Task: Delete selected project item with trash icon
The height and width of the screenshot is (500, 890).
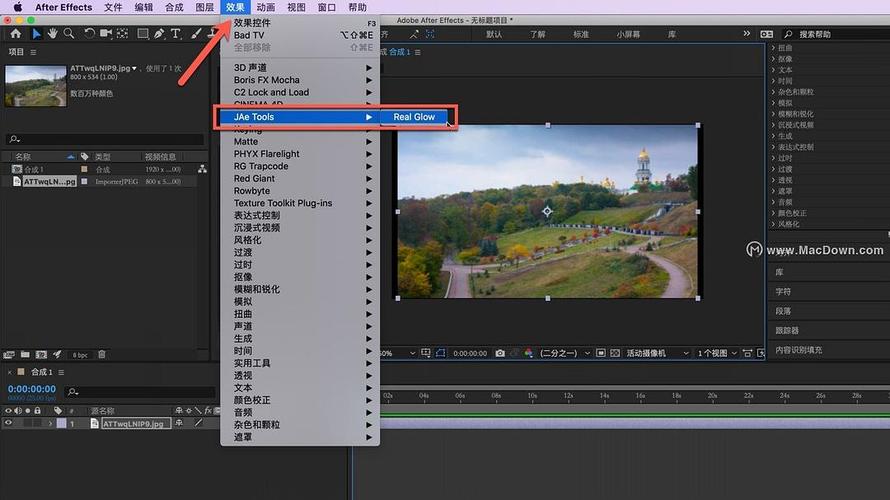Action: 102,355
